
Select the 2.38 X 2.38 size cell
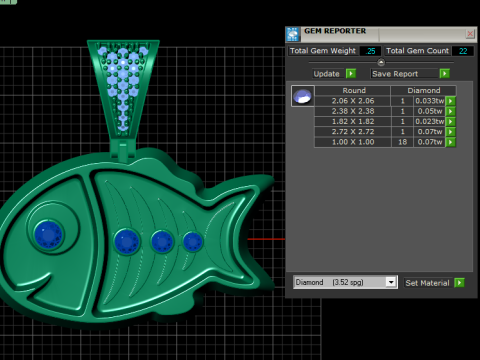[353, 111]
